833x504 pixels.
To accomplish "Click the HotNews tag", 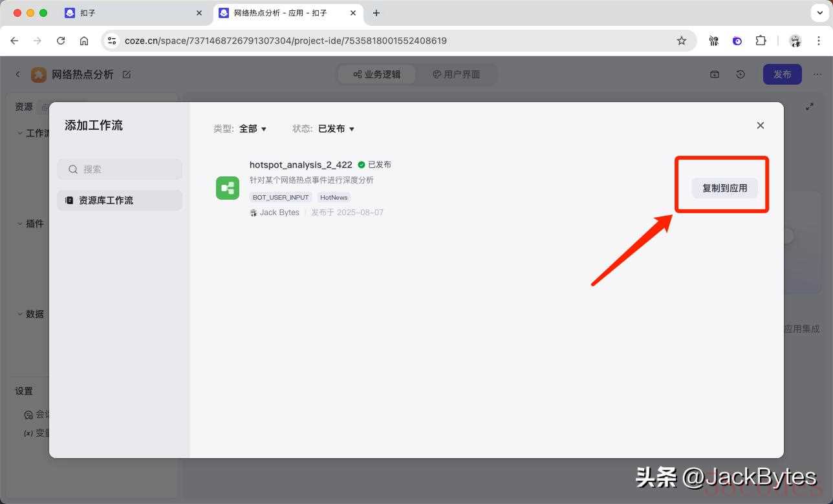I will pyautogui.click(x=334, y=197).
